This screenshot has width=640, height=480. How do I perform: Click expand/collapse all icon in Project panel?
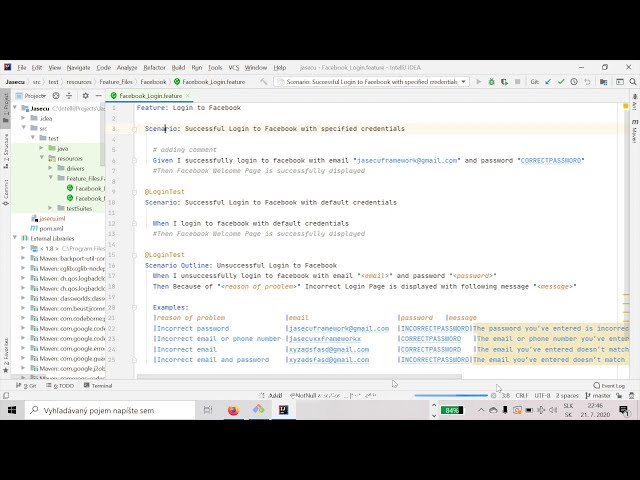click(69, 96)
